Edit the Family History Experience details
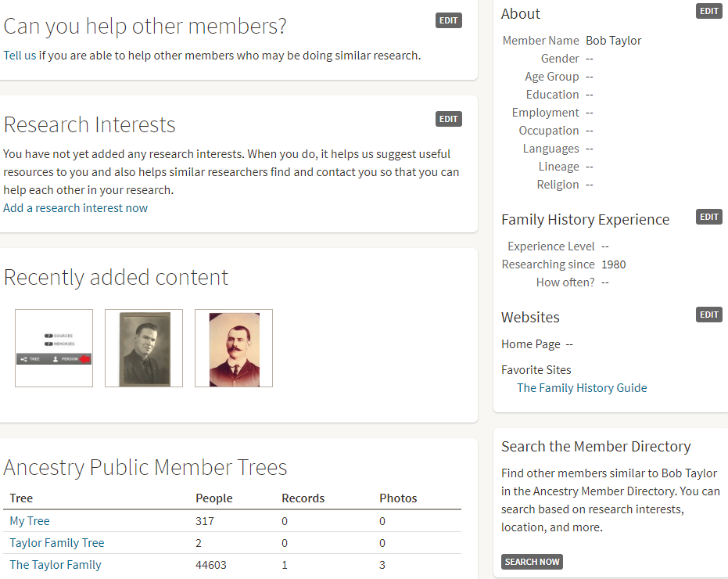 tap(708, 218)
